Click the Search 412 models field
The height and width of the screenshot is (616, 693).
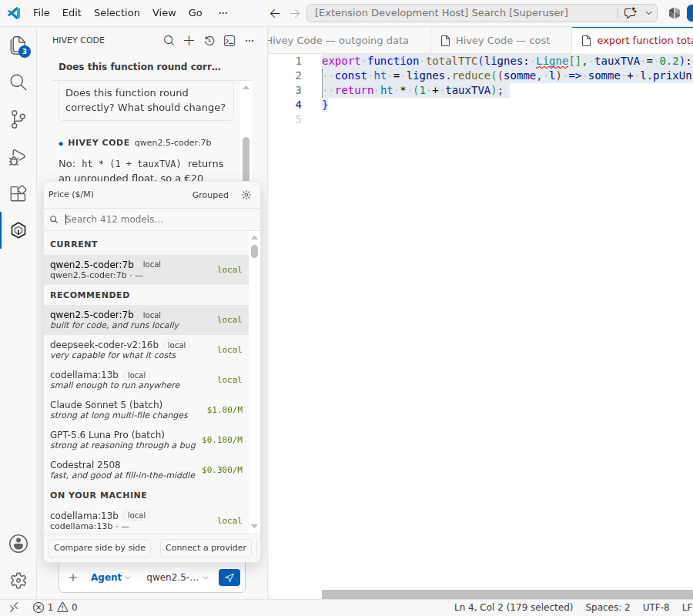click(x=152, y=219)
